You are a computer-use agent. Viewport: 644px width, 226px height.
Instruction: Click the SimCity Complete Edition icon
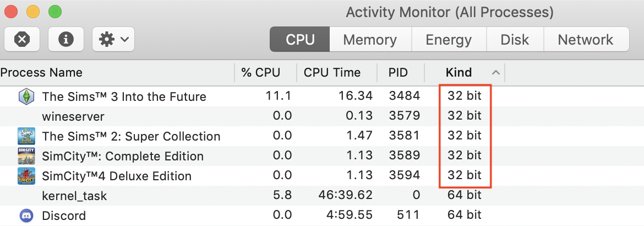click(x=26, y=156)
